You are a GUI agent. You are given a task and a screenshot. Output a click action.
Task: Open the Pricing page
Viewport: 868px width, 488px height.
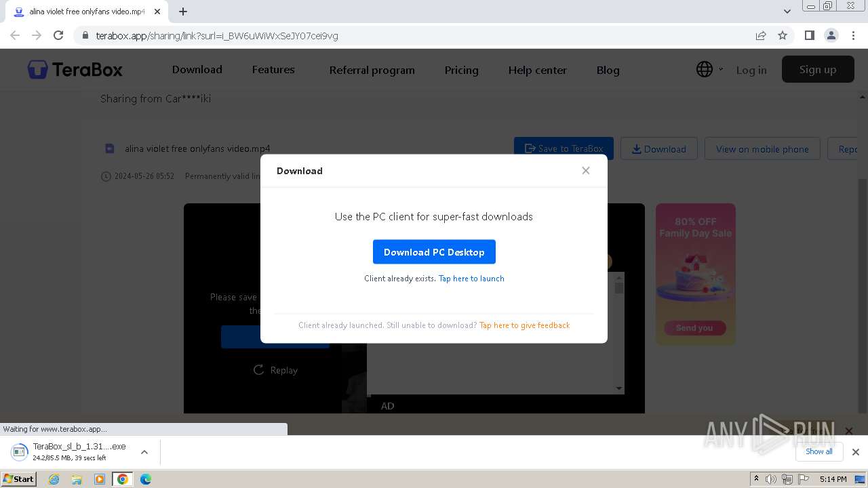[462, 70]
